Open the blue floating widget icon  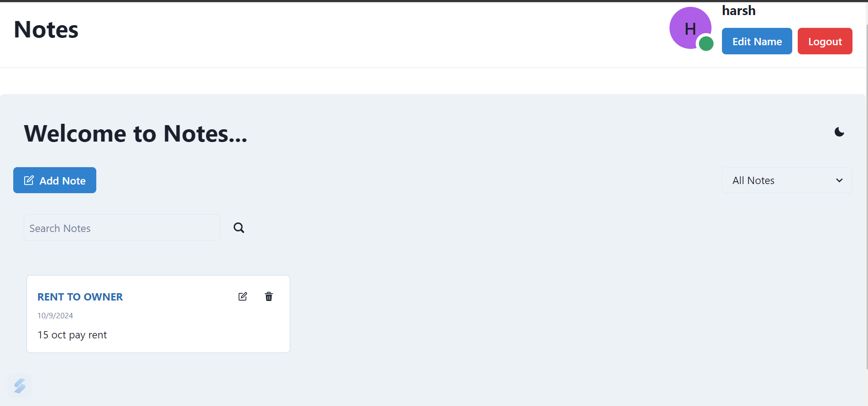(x=20, y=386)
